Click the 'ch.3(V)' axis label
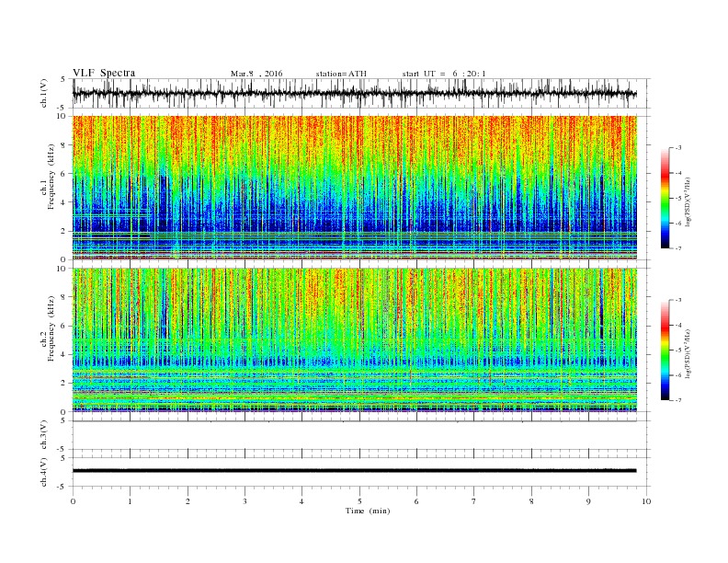728x563 pixels. (x=44, y=435)
